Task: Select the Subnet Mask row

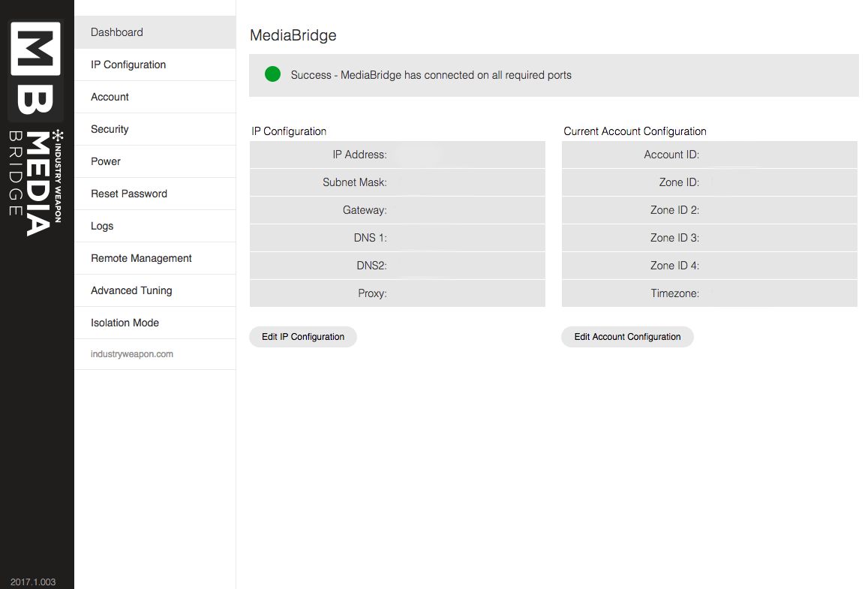Action: click(x=398, y=182)
